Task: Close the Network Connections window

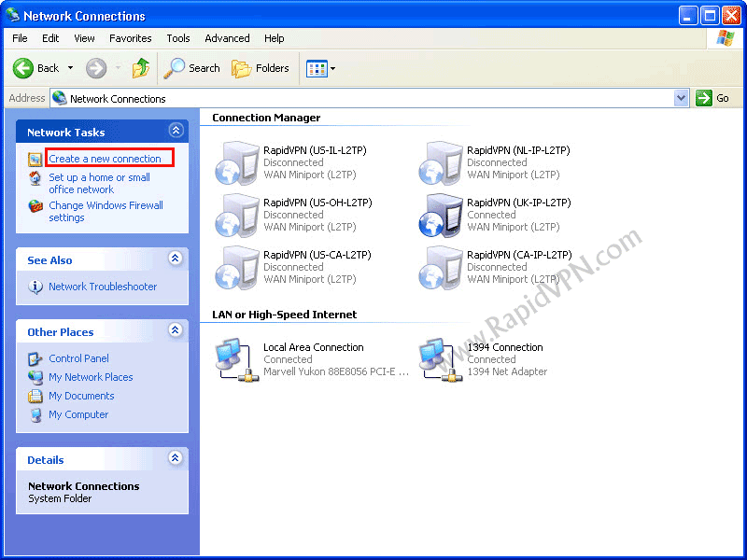Action: click(x=731, y=16)
